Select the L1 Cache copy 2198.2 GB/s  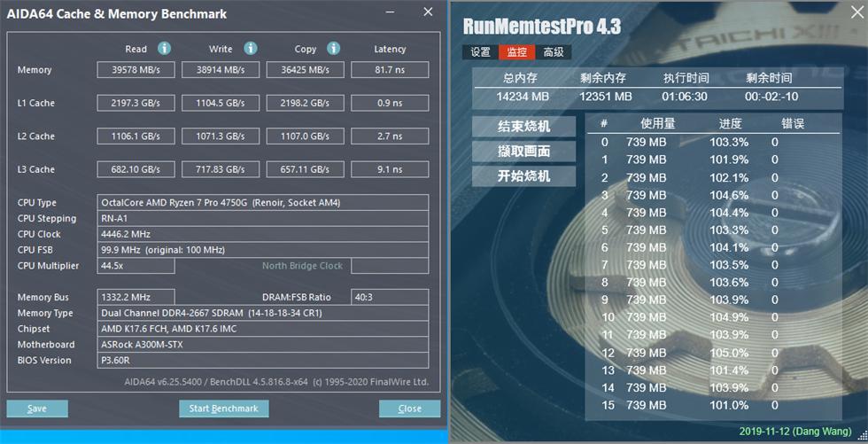[x=305, y=103]
